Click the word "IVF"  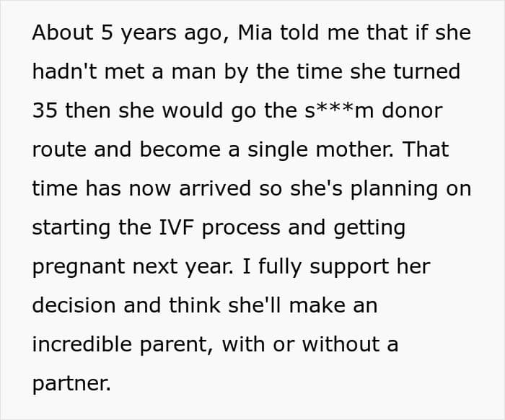point(177,227)
